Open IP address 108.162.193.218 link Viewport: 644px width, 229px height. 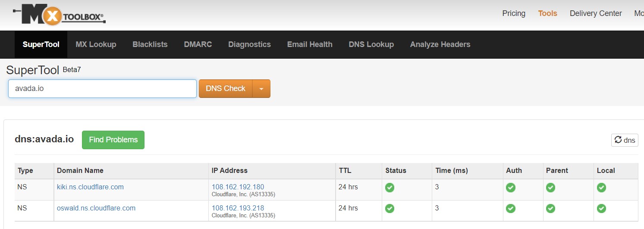coord(238,208)
